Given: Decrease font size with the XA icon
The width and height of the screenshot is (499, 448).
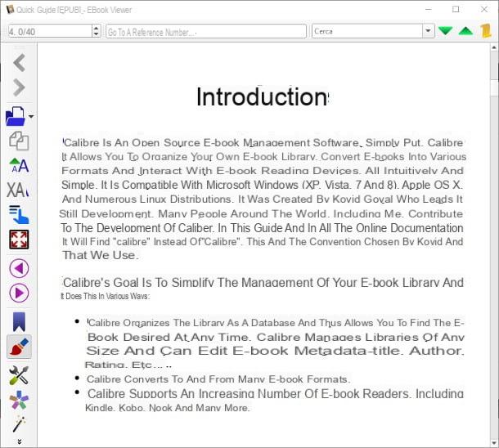Looking at the screenshot, I should (x=18, y=190).
